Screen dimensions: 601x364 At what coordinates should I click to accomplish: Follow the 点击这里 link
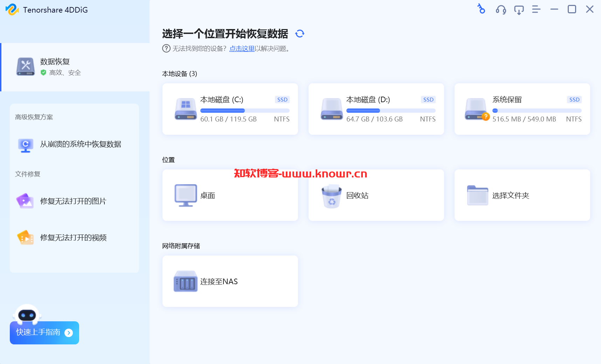(242, 49)
